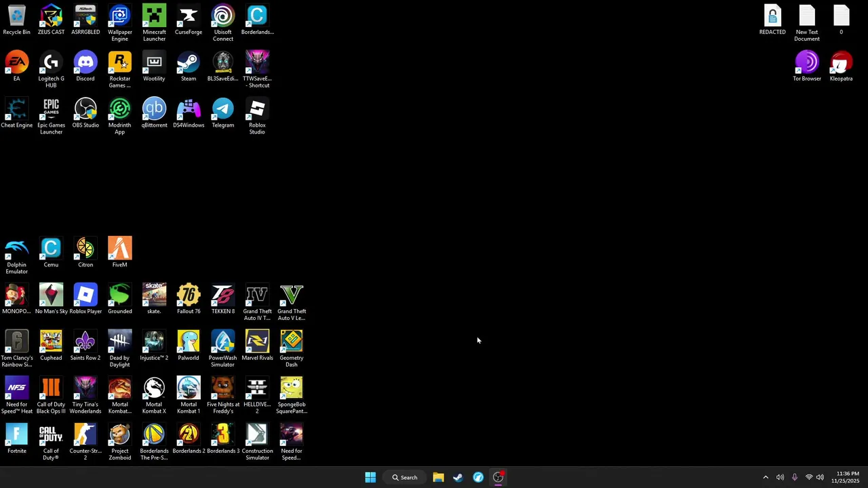The width and height of the screenshot is (868, 488).
Task: Launch Discord from desktop
Action: 85,66
